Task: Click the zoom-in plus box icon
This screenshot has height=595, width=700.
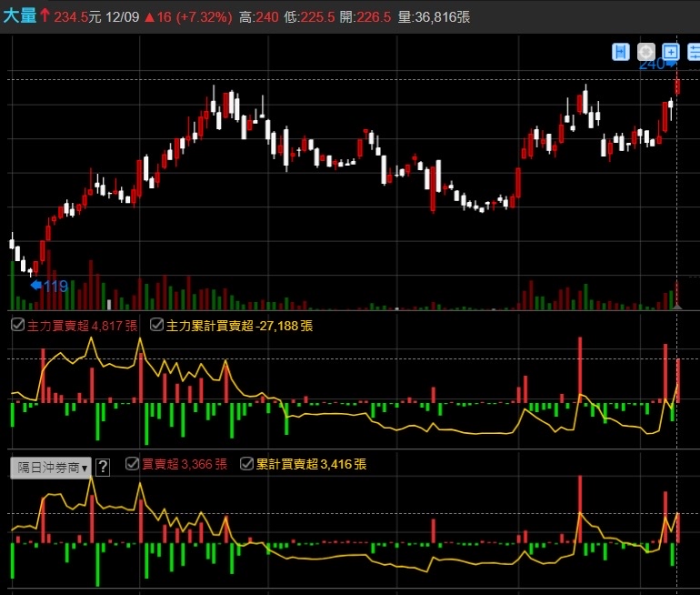Action: (671, 52)
